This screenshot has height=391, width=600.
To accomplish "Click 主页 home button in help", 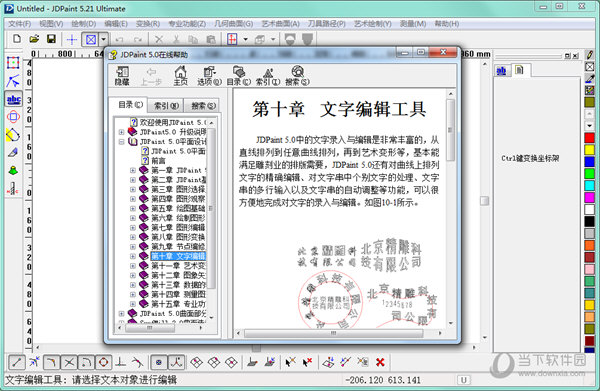I will coord(181,76).
